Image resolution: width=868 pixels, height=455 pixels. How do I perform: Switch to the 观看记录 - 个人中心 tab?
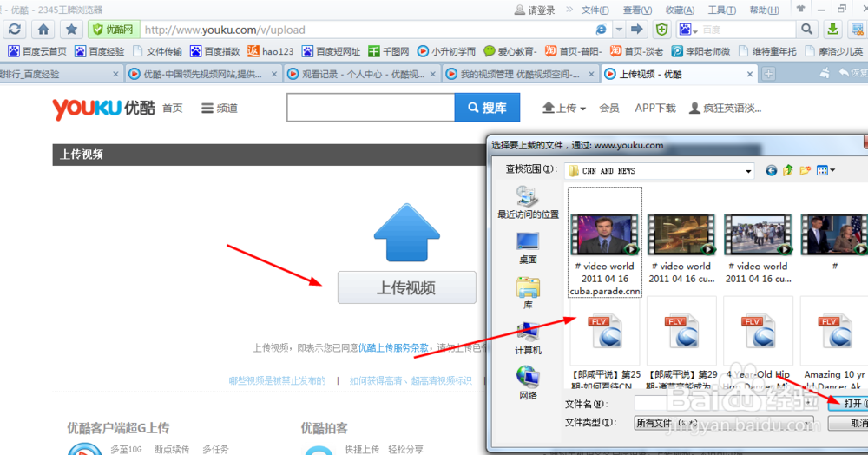(363, 74)
